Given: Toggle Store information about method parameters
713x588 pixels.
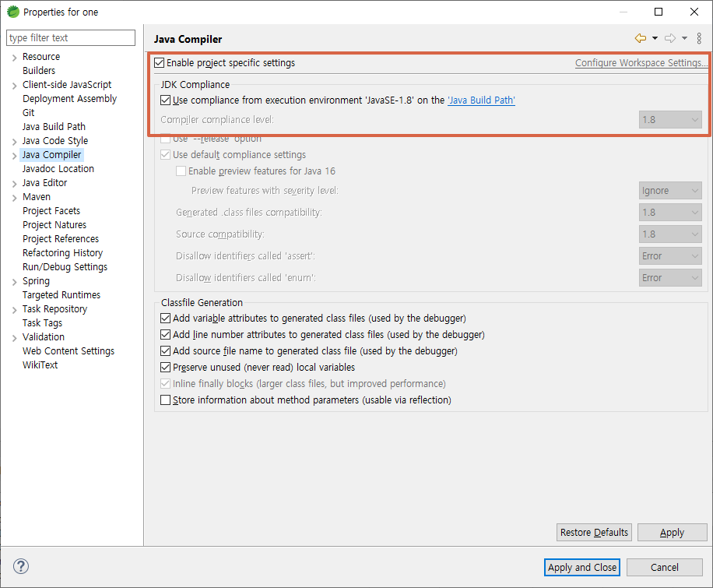Looking at the screenshot, I should pyautogui.click(x=166, y=400).
